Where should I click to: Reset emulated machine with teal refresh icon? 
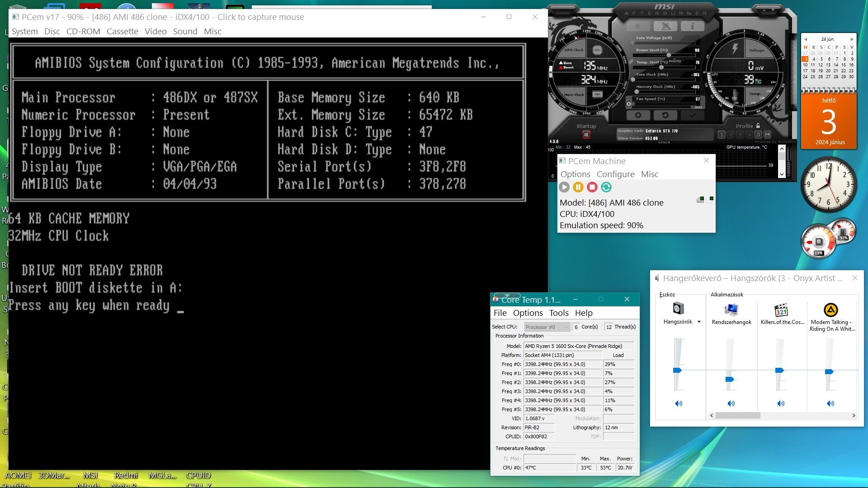(606, 187)
